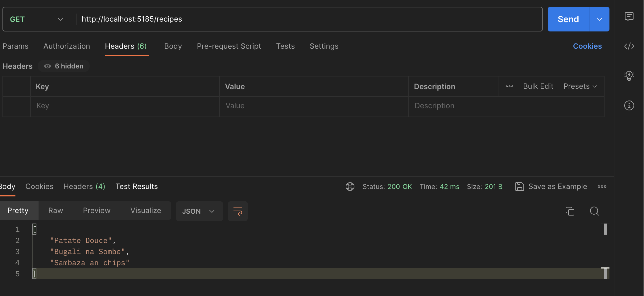Select the response Body tab
Viewport: 644px width, 296px height.
click(7, 187)
